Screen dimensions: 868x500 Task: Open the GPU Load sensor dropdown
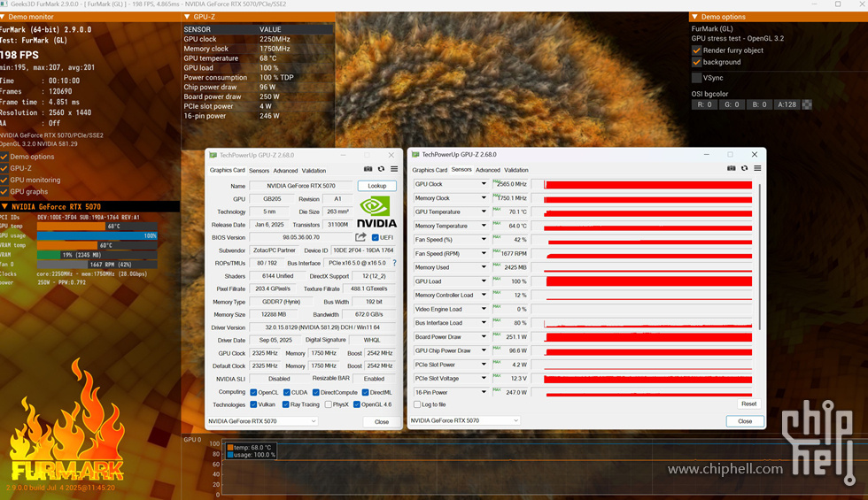(x=484, y=281)
